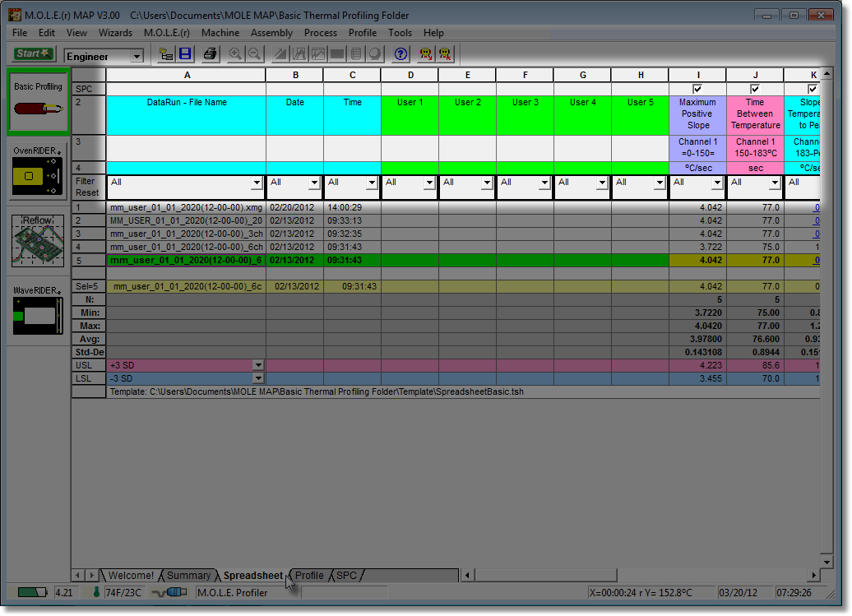852x616 pixels.
Task: Toggle the SPC checkbox in column J
Action: click(x=755, y=89)
